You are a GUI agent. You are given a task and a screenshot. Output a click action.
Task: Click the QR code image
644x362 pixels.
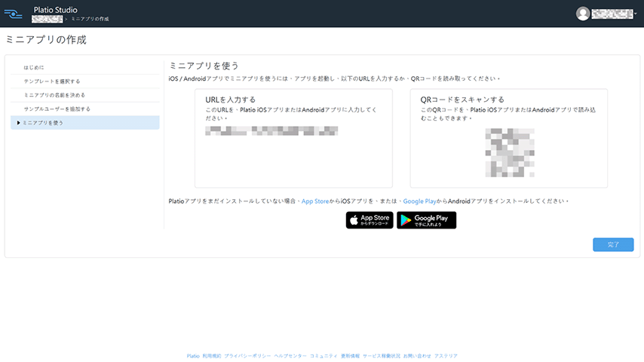pyautogui.click(x=510, y=153)
